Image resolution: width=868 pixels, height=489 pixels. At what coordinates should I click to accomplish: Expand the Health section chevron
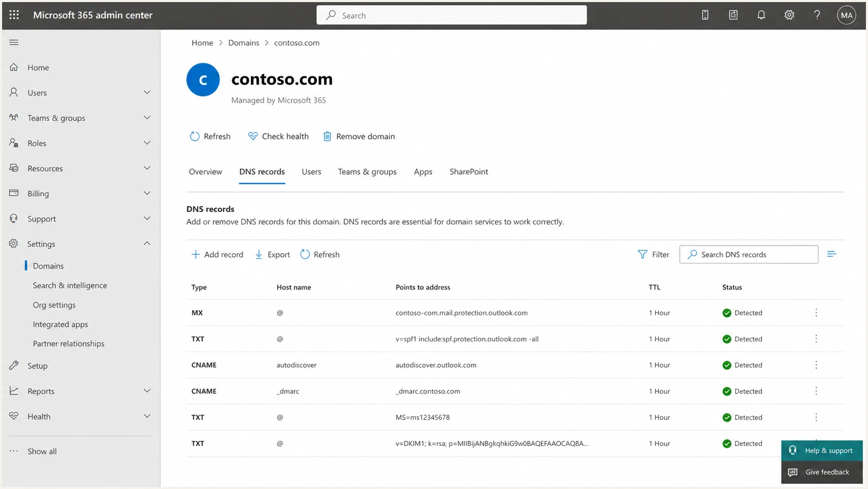[147, 416]
